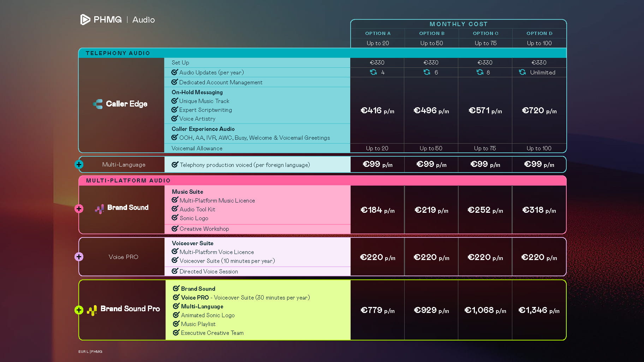The image size is (644, 362).
Task: Click the Voice PRO row title
Action: click(123, 257)
